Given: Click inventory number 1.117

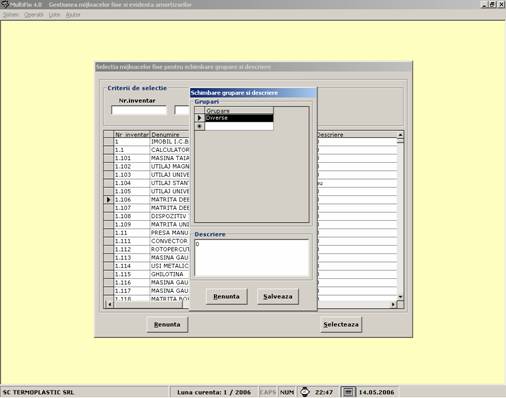Looking at the screenshot, I should (x=132, y=291).
